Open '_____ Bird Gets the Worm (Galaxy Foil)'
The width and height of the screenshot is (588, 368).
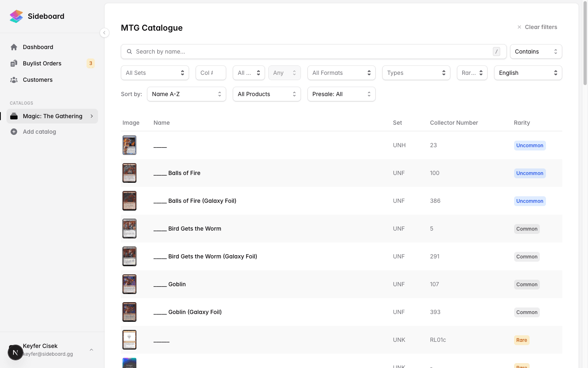tap(205, 256)
